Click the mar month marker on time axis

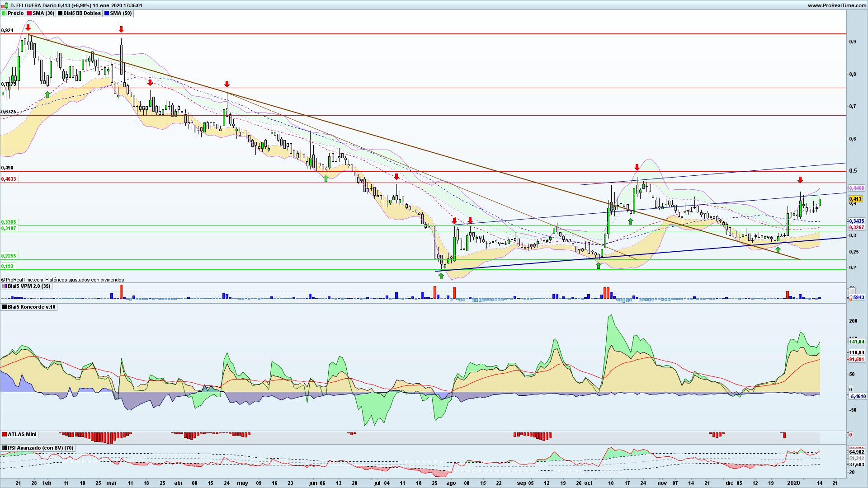click(111, 483)
